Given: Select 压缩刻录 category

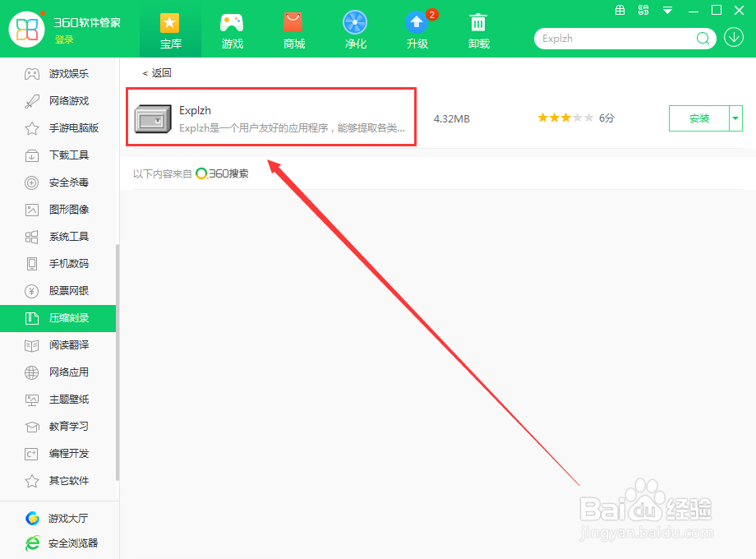Looking at the screenshot, I should click(58, 318).
